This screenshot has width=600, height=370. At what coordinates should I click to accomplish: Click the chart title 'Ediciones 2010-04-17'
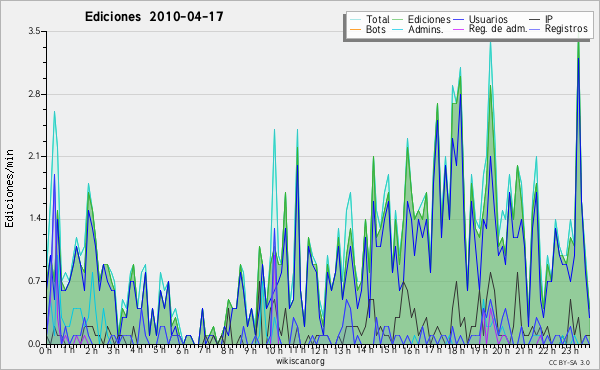click(154, 17)
